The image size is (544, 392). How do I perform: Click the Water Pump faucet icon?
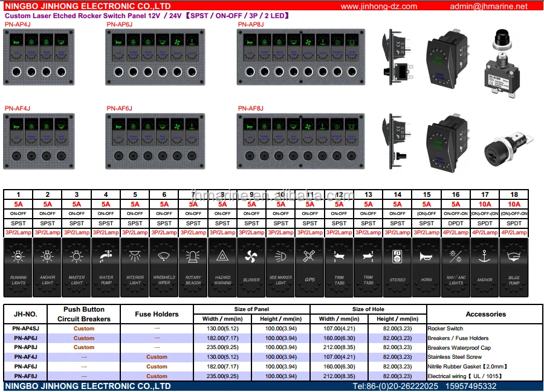[106, 257]
